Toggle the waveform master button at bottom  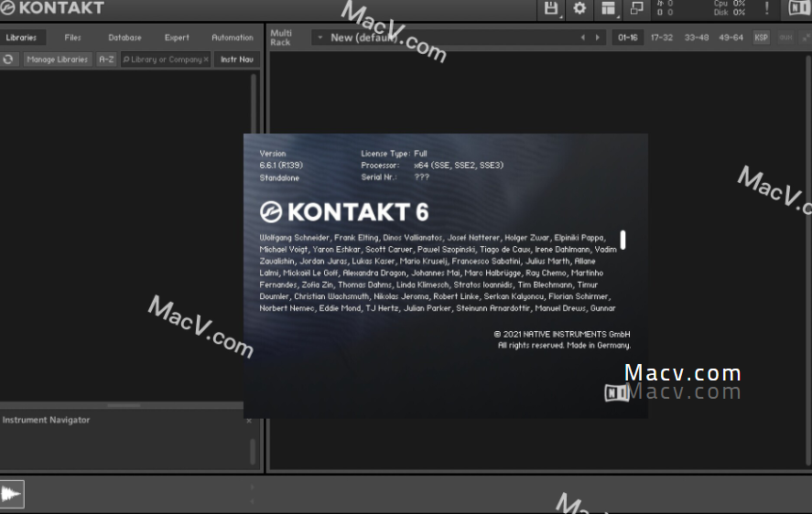[11, 494]
